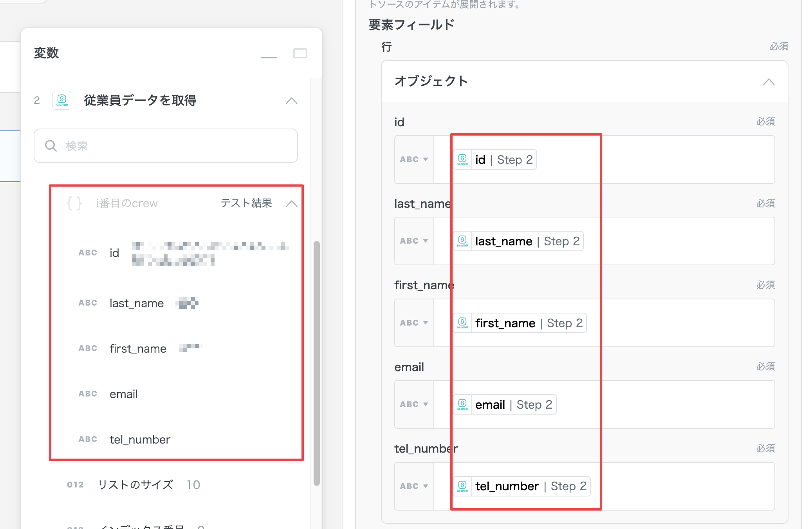812x529 pixels.
Task: Open the ABC type dropdown for tel_number field
Action: click(x=414, y=486)
